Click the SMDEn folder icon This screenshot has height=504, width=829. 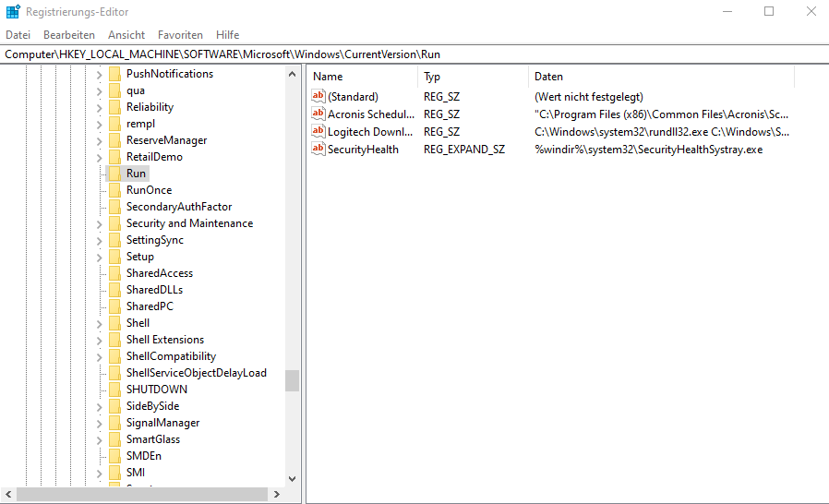tap(114, 456)
